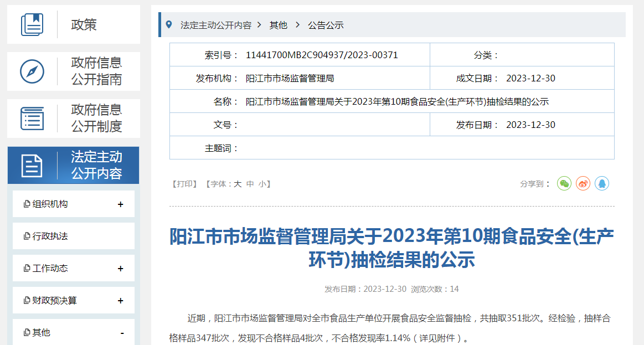
Task: Open the 组织机构 submenu item
Action: click(74, 204)
